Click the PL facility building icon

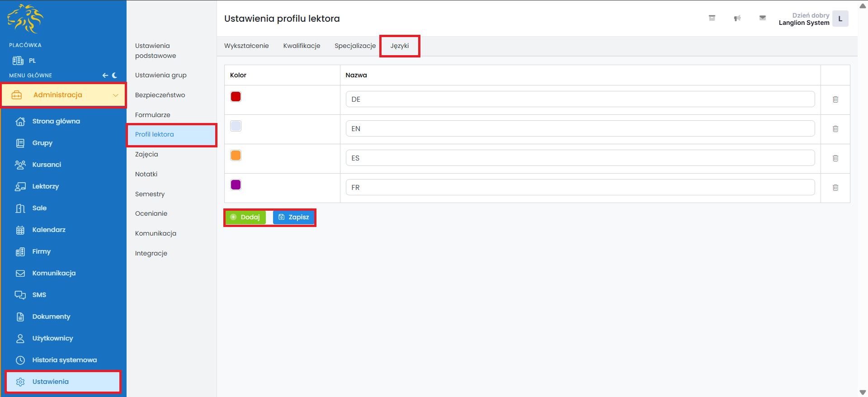pos(18,61)
